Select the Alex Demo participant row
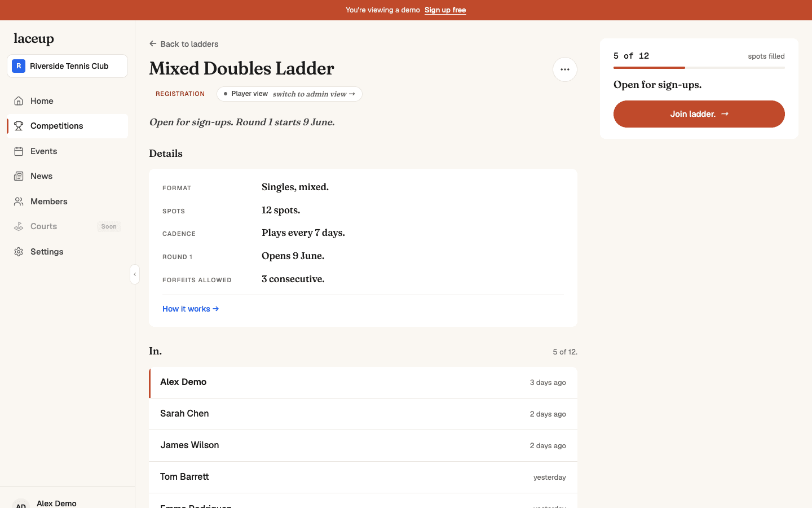Screen dimensions: 812x508 (x=363, y=383)
